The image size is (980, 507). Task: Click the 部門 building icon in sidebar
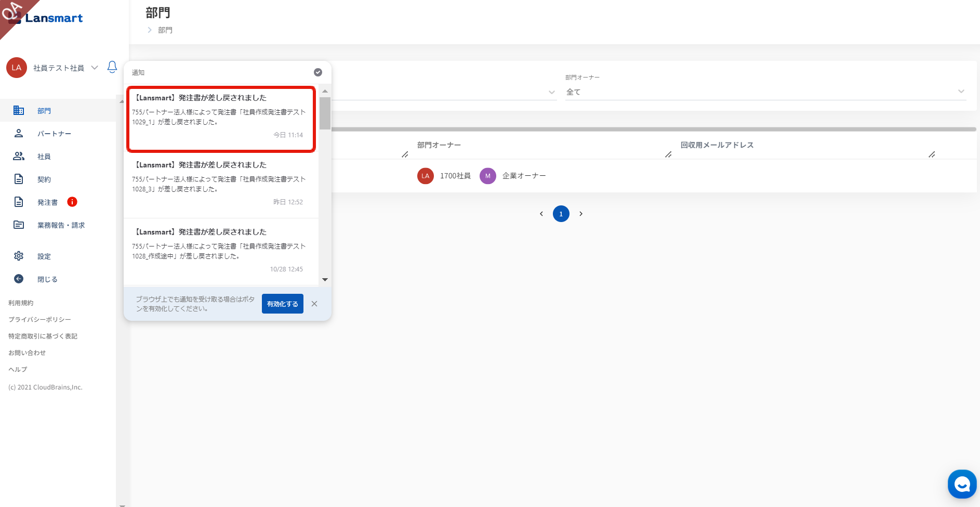click(x=19, y=110)
